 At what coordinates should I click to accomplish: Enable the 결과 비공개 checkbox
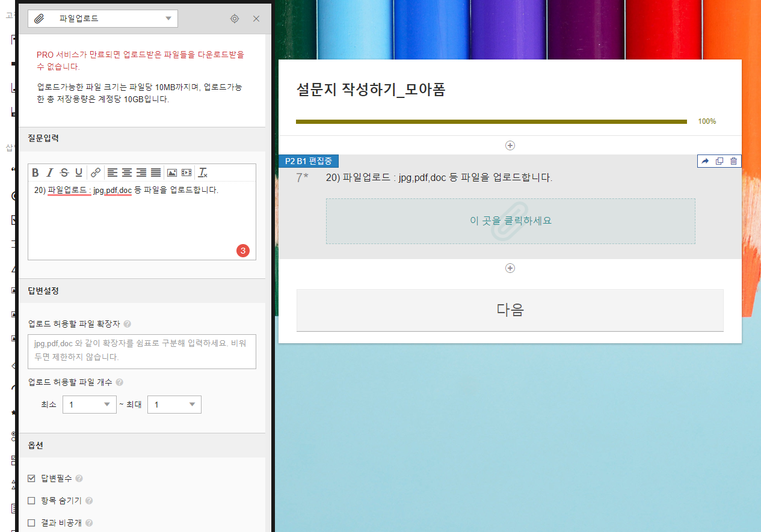tap(32, 523)
